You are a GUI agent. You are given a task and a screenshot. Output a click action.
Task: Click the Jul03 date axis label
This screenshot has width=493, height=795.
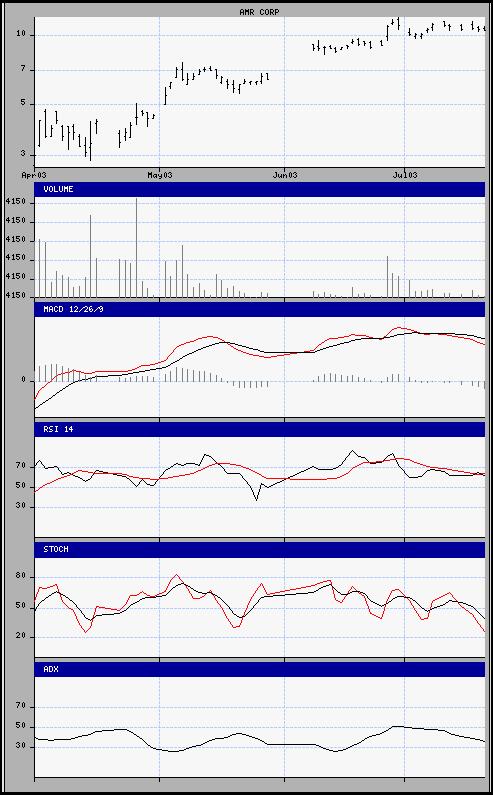tap(405, 175)
